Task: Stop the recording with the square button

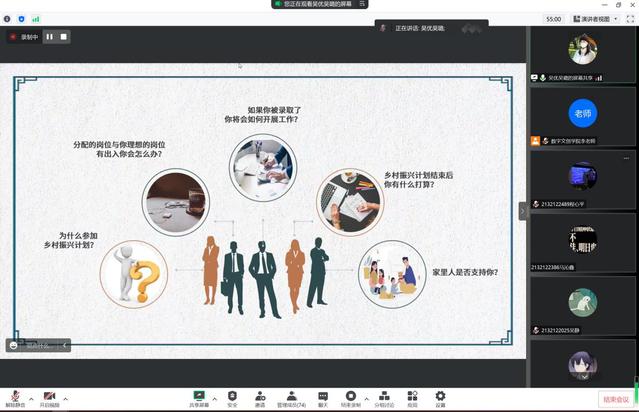Action: click(x=63, y=37)
